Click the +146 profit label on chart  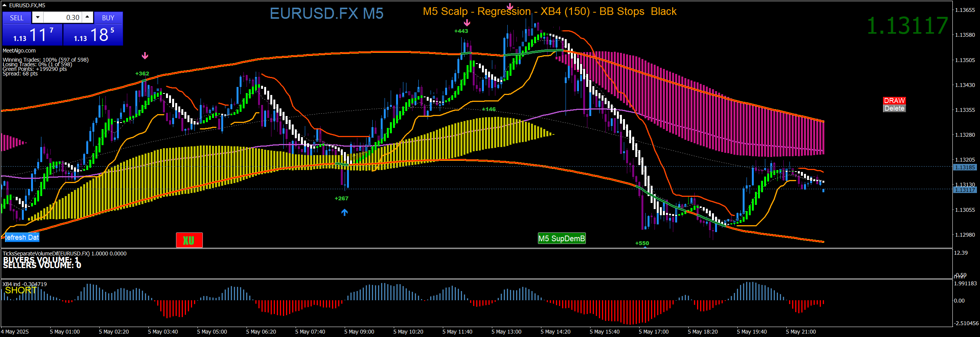(488, 109)
